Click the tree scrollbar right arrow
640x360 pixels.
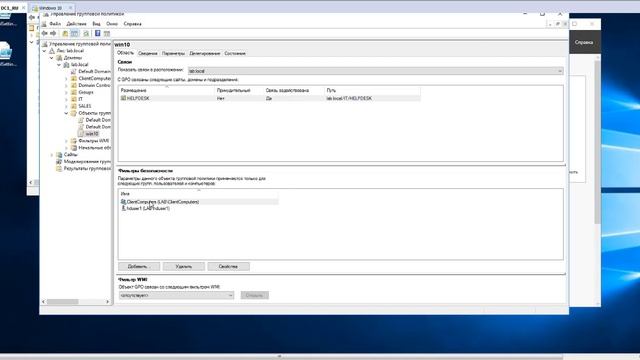point(107,302)
